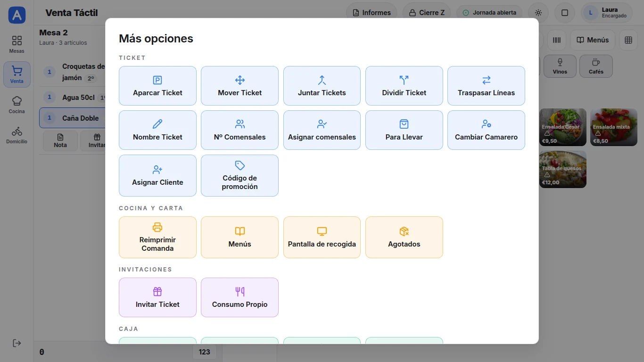The width and height of the screenshot is (644, 362).
Task: Choose Cambiar Camarero
Action: 486,130
